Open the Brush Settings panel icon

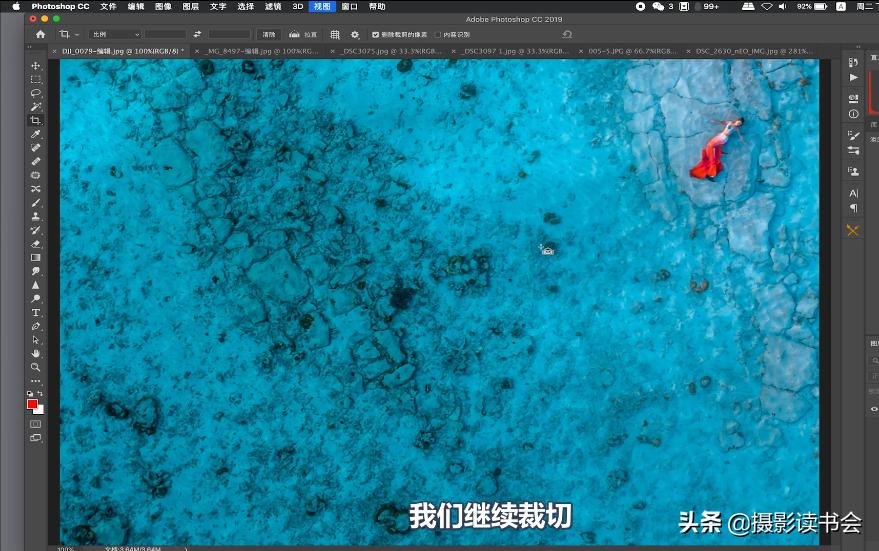point(853,135)
